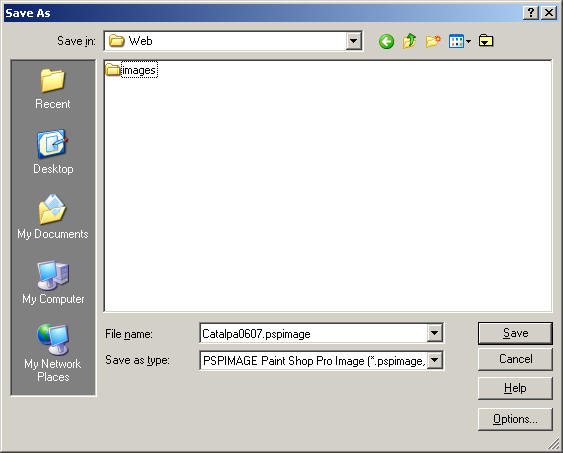Viewport: 563px width, 453px height.
Task: Open the view menu dropdown arrow
Action: [x=468, y=42]
